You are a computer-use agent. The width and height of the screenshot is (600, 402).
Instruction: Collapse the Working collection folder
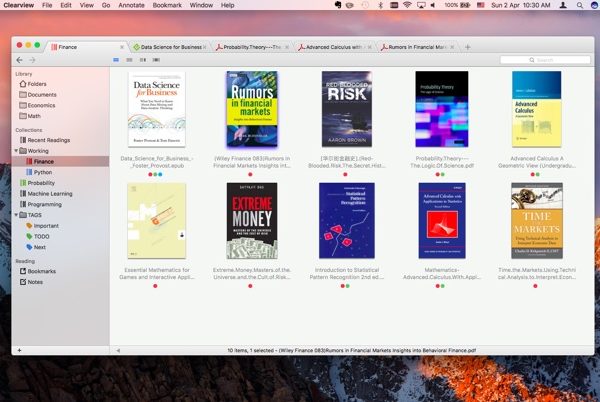click(x=17, y=150)
